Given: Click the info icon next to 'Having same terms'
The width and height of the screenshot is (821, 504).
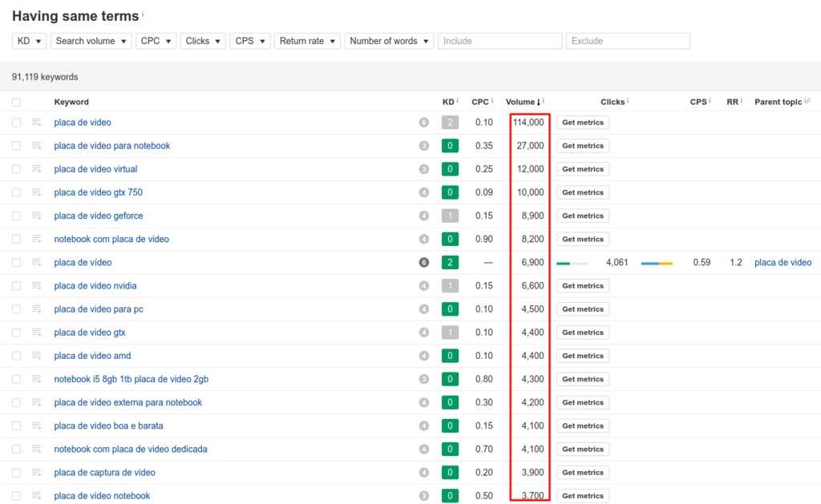Looking at the screenshot, I should pyautogui.click(x=143, y=14).
